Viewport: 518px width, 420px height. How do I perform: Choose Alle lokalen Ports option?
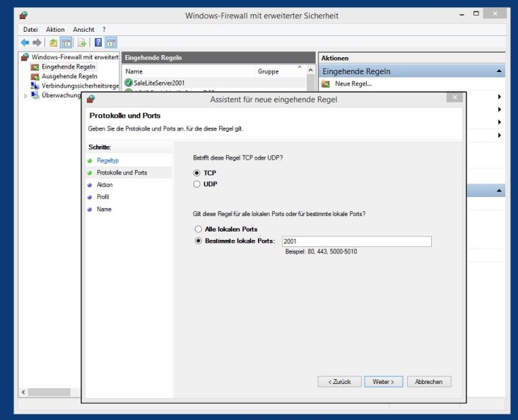click(198, 229)
